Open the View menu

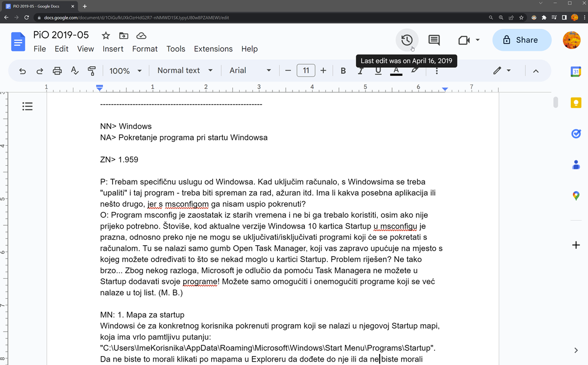pyautogui.click(x=85, y=49)
